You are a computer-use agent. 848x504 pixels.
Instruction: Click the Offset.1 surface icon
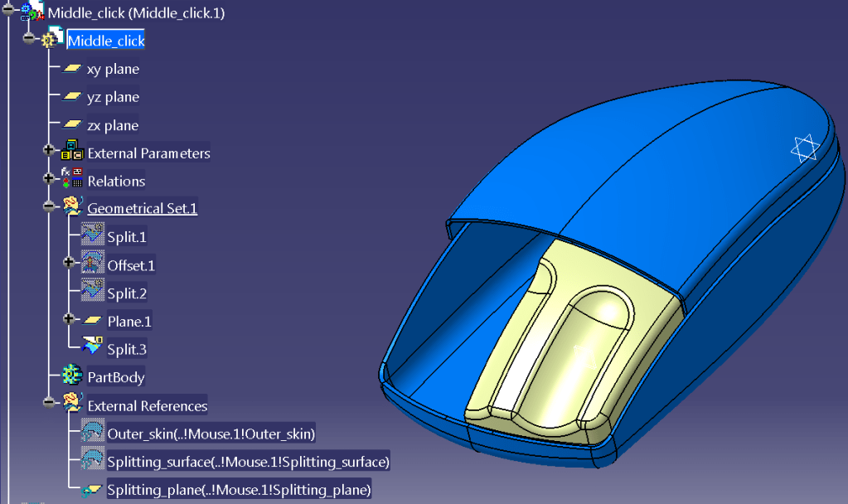[x=92, y=265]
